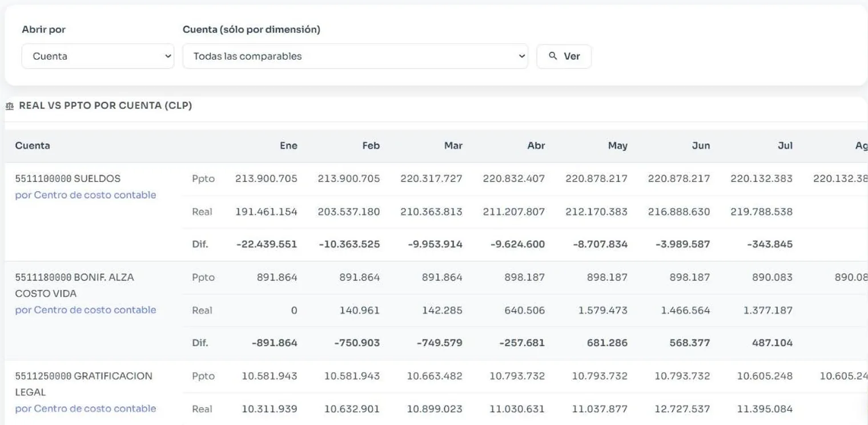Click the Ver button

pyautogui.click(x=564, y=56)
